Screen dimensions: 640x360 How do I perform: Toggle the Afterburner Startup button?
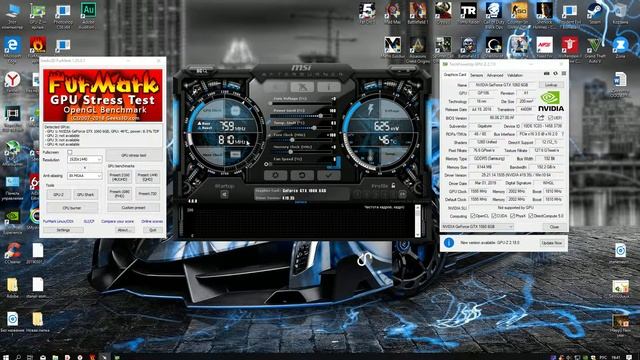tap(224, 195)
